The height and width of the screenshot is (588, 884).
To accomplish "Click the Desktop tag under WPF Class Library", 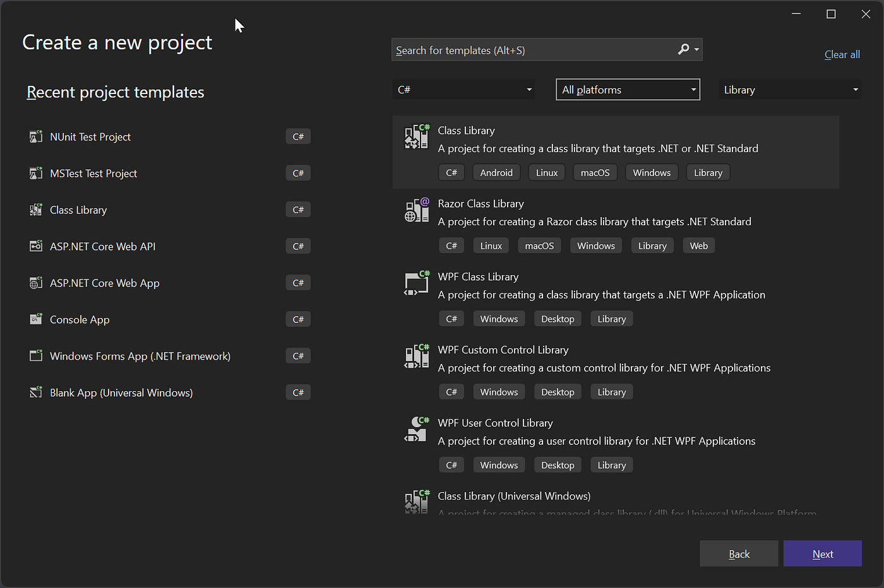I will pyautogui.click(x=558, y=319).
